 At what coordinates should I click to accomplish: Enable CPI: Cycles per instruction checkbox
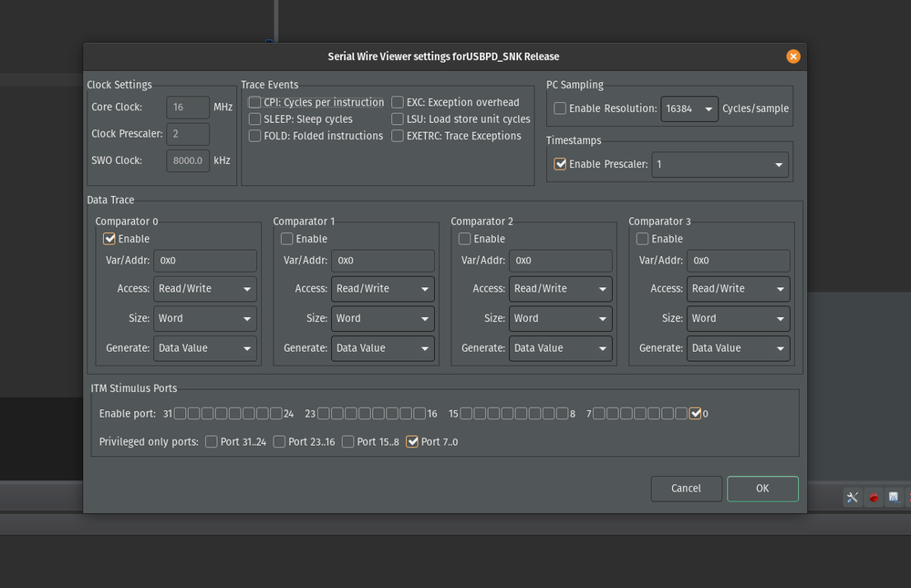coord(254,103)
